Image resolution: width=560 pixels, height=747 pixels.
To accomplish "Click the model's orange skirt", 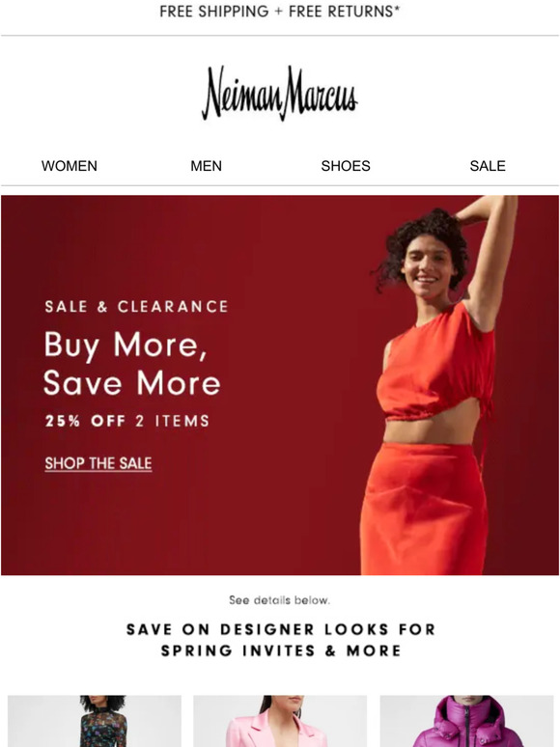I will (x=424, y=509).
